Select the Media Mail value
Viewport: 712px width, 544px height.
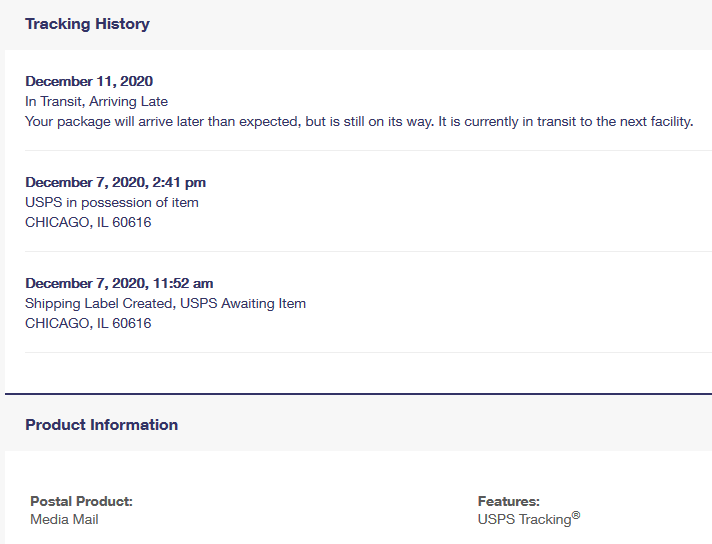click(64, 519)
